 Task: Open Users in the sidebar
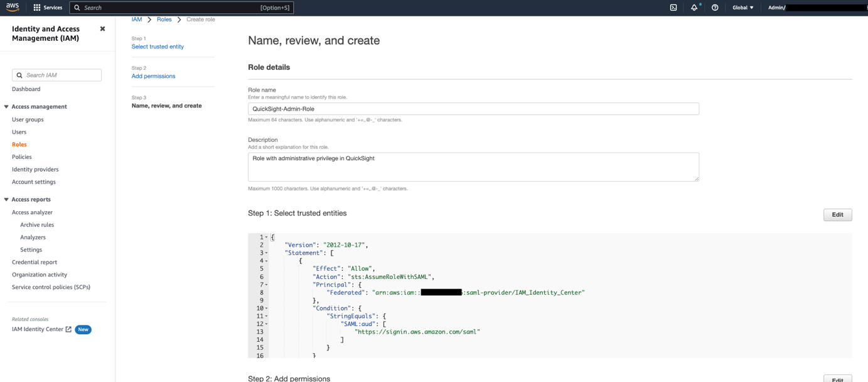[x=19, y=132]
